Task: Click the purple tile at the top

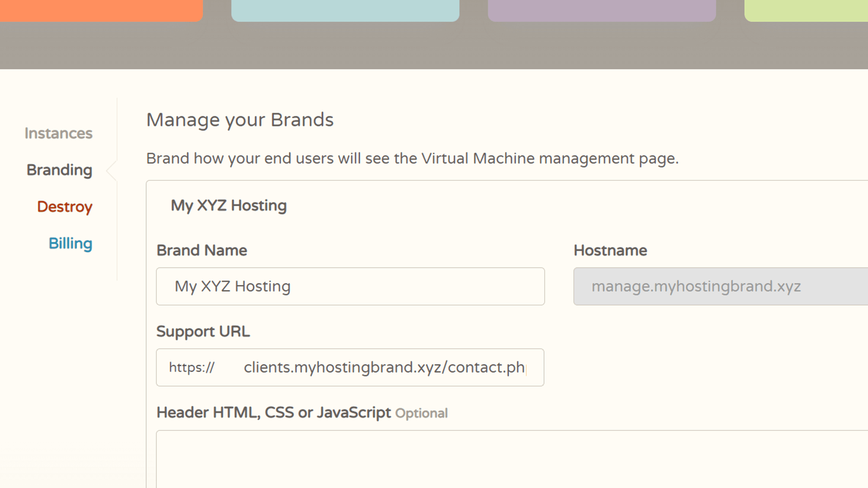Action: click(x=601, y=10)
